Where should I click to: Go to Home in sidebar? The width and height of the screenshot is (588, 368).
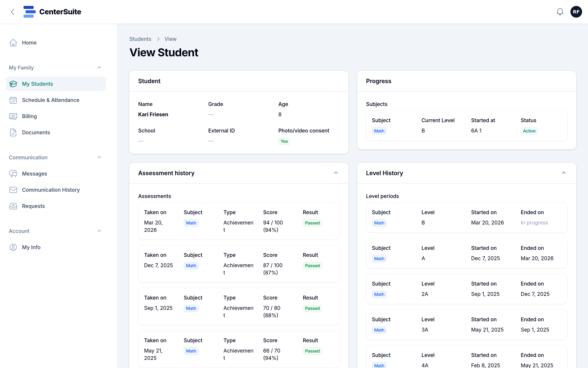tap(56, 43)
